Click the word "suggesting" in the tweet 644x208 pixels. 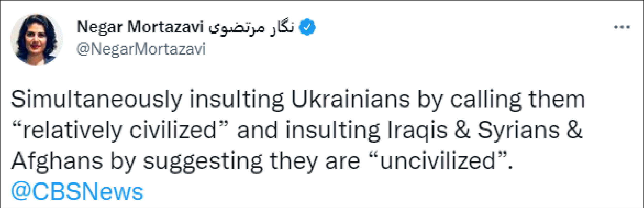tap(203, 161)
